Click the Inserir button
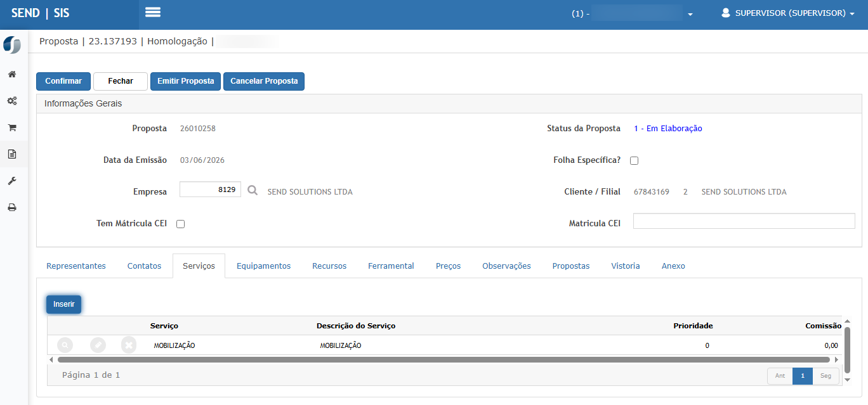 (x=63, y=304)
